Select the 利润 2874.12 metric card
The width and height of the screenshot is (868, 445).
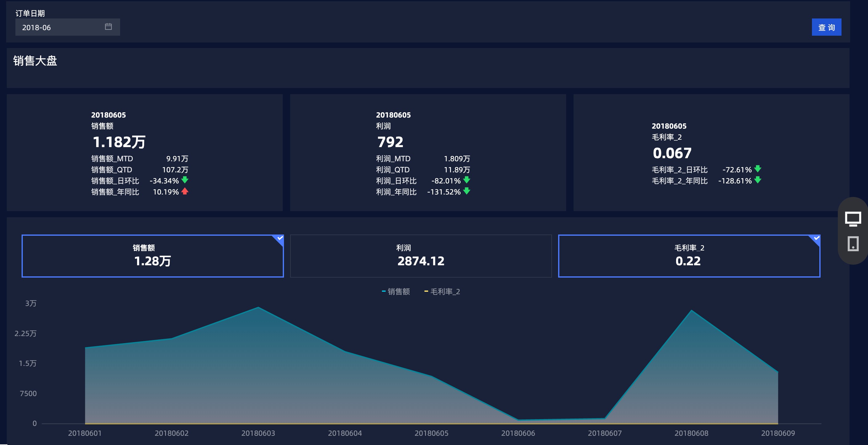420,256
